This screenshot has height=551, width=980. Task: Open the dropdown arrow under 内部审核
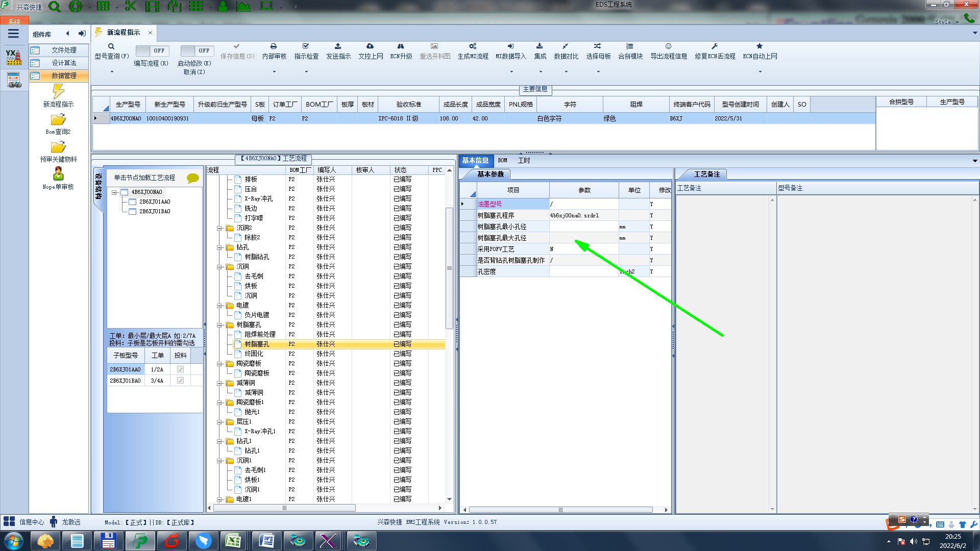pos(274,71)
